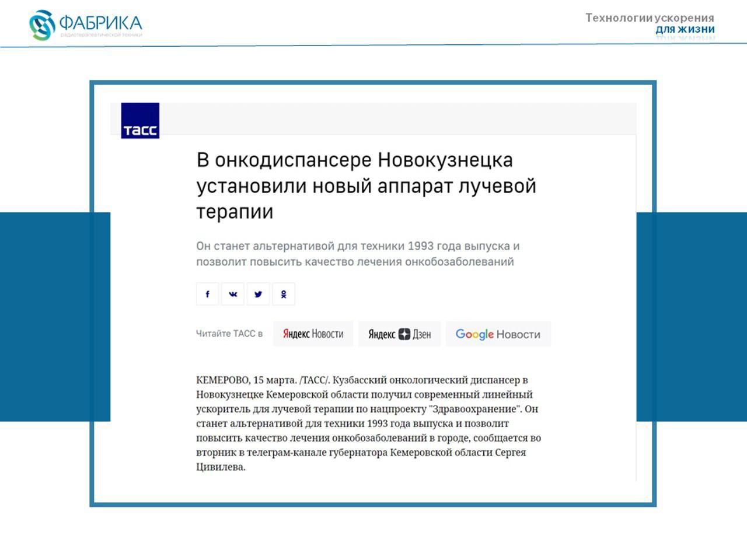
Task: Share article via VK icon
Action: coord(233,294)
